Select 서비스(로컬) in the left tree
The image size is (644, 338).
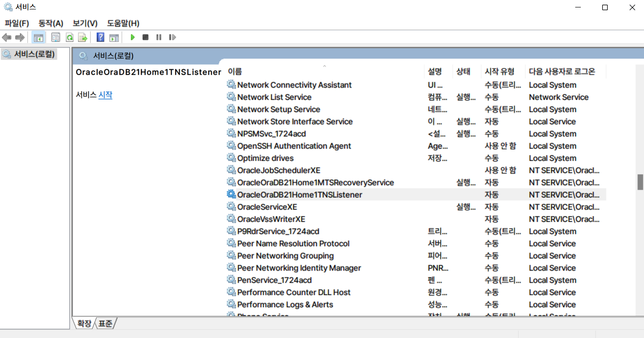point(29,54)
